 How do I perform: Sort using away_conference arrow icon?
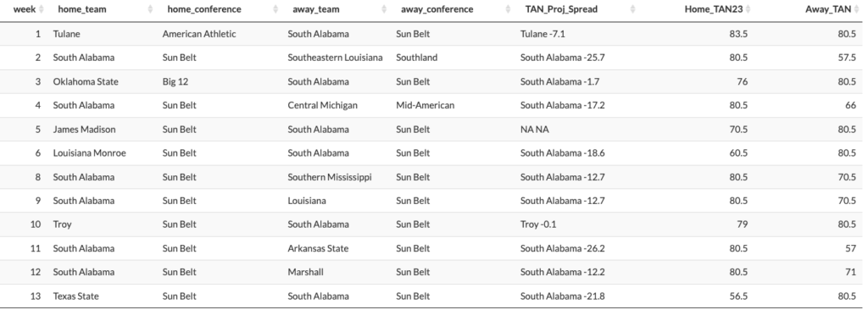point(509,9)
